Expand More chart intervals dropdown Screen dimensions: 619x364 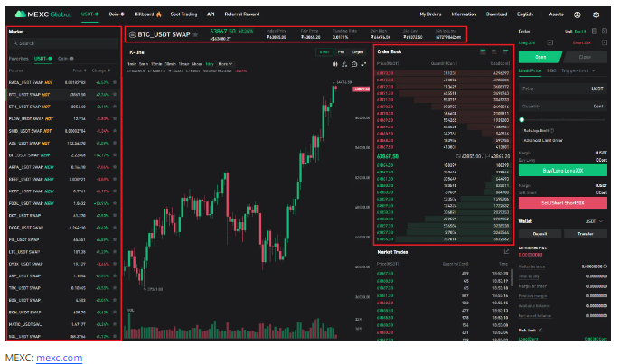tap(225, 64)
